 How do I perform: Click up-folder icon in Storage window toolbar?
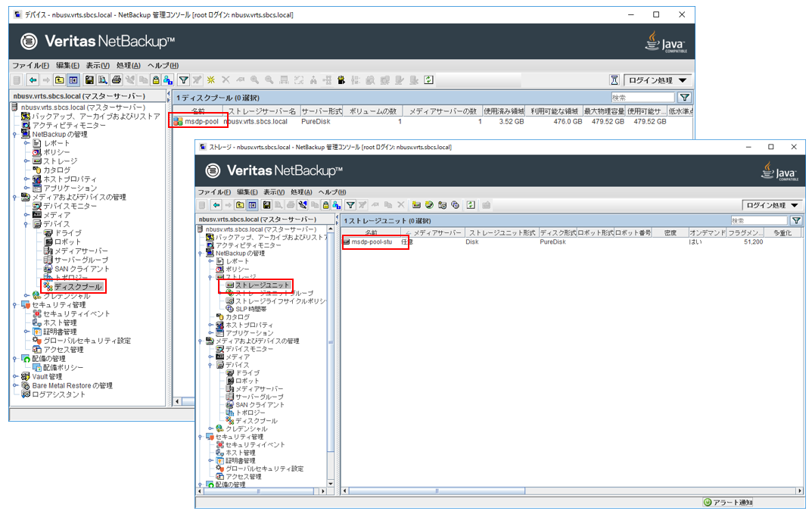(240, 205)
